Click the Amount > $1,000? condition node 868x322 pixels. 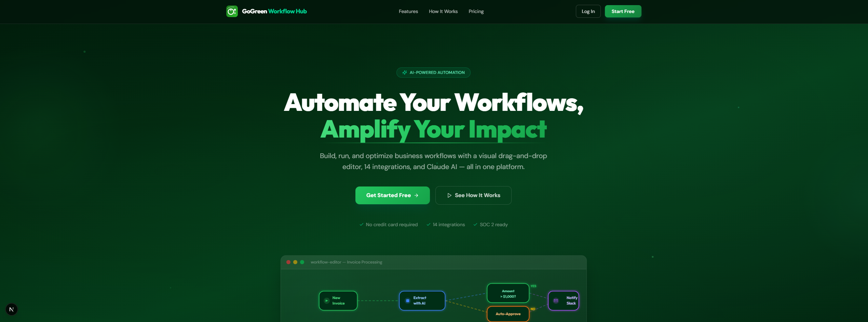(508, 293)
